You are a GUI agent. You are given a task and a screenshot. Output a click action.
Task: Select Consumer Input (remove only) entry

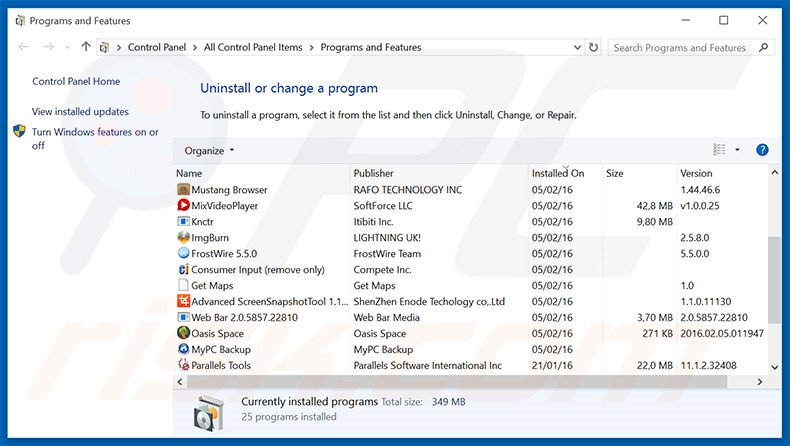tap(257, 270)
